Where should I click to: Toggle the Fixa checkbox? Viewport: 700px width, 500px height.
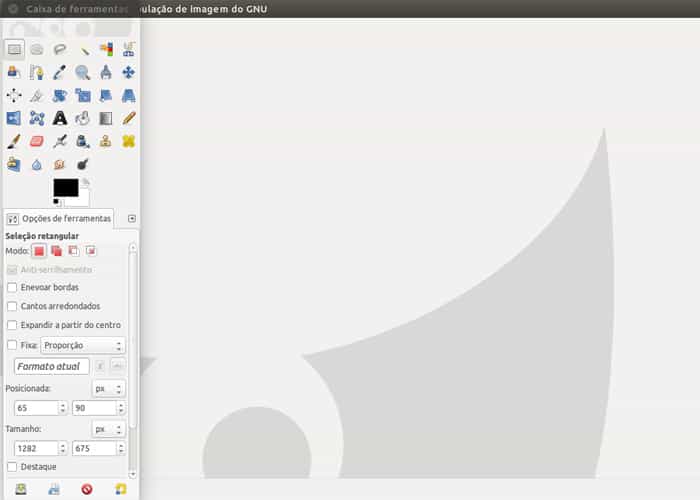click(12, 345)
